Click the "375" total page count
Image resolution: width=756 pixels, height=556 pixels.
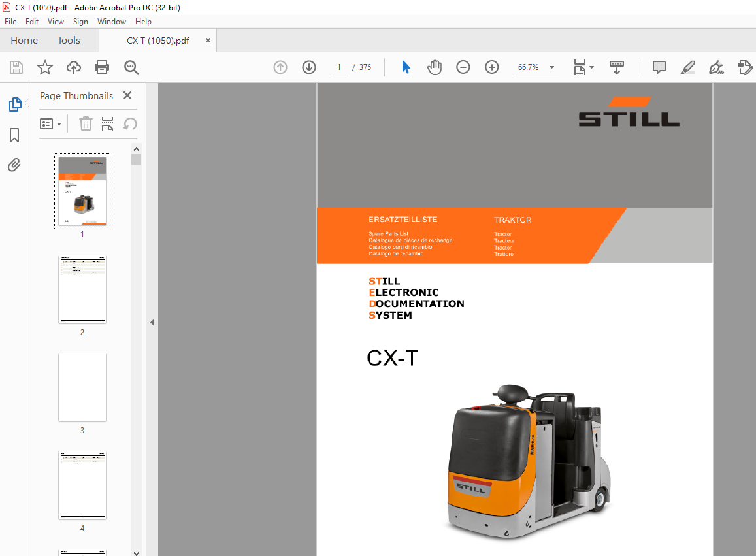(365, 67)
